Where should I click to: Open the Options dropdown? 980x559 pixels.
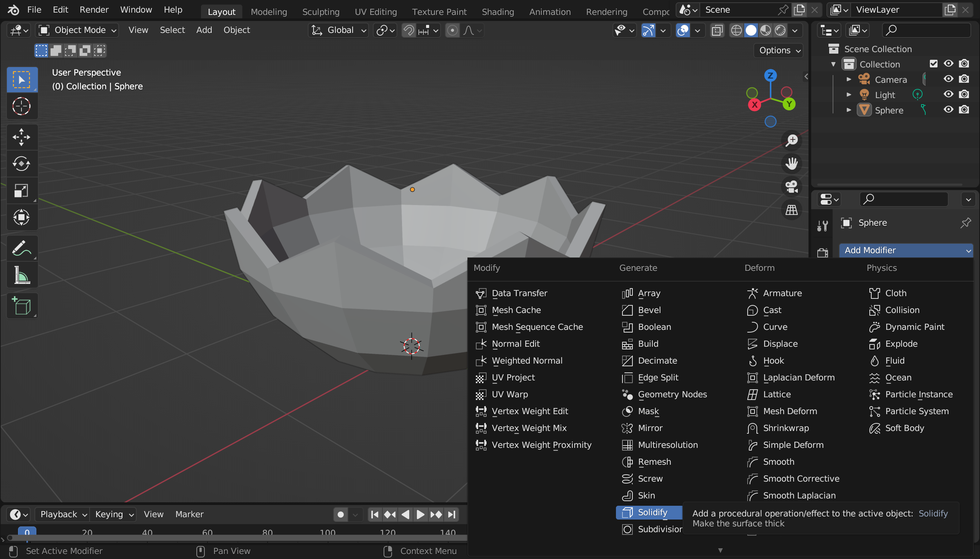[x=778, y=50]
